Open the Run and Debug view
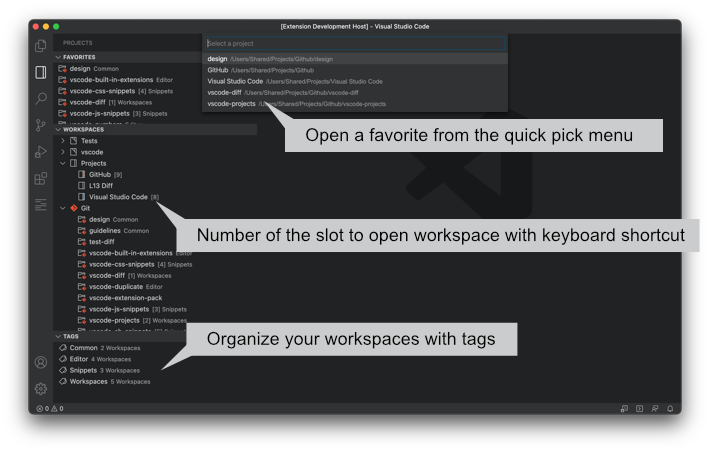Screen dimensions: 710x453 click(x=41, y=152)
